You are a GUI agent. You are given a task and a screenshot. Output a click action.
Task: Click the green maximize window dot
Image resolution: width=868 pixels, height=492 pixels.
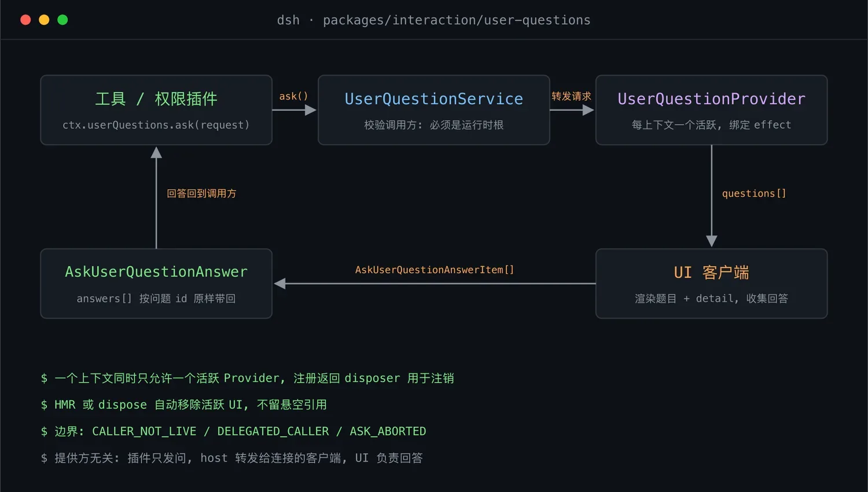click(62, 20)
